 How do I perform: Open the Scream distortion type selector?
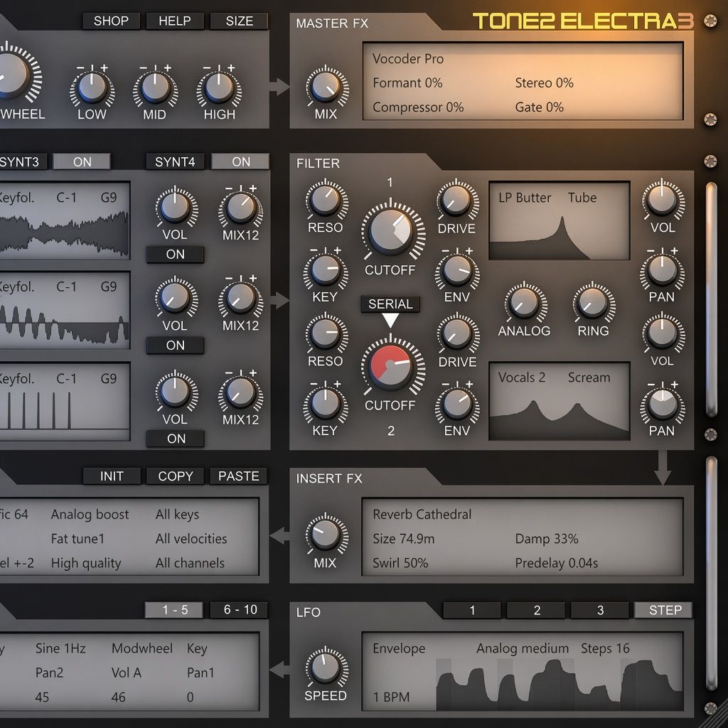tap(589, 378)
